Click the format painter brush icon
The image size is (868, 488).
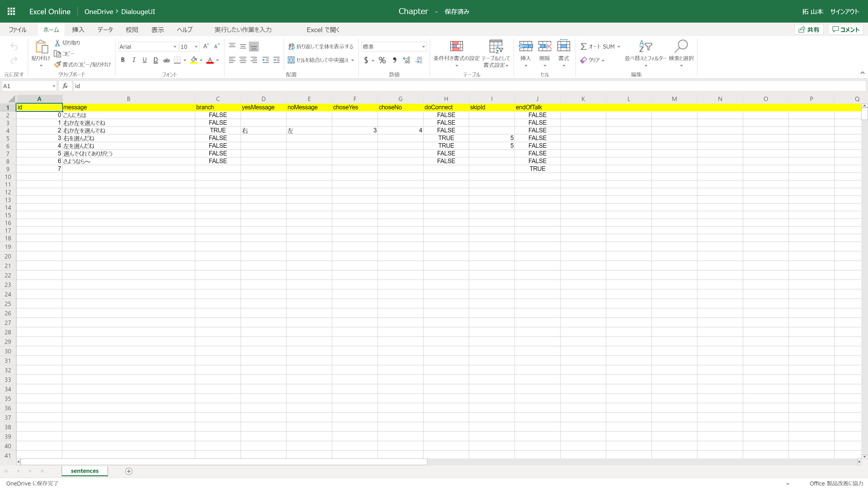[58, 64]
